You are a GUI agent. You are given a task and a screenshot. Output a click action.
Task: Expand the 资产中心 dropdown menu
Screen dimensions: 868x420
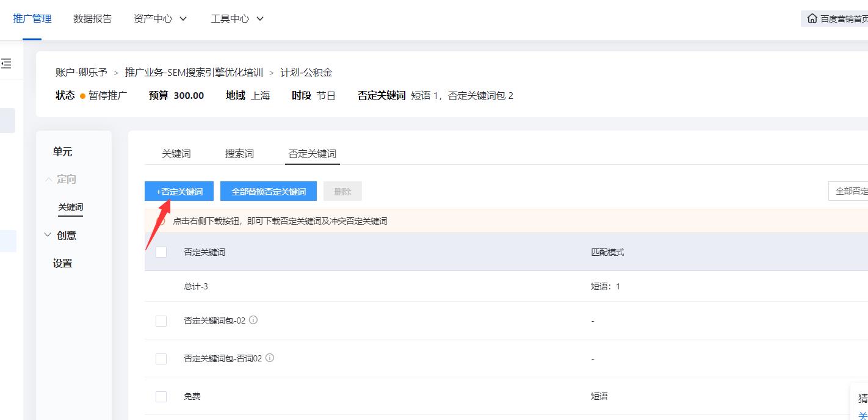coord(161,19)
